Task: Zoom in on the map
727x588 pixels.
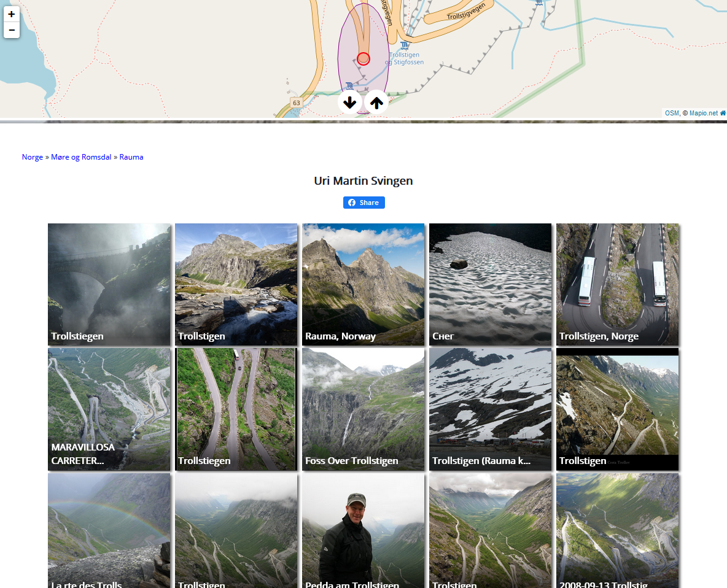Action: (12, 14)
